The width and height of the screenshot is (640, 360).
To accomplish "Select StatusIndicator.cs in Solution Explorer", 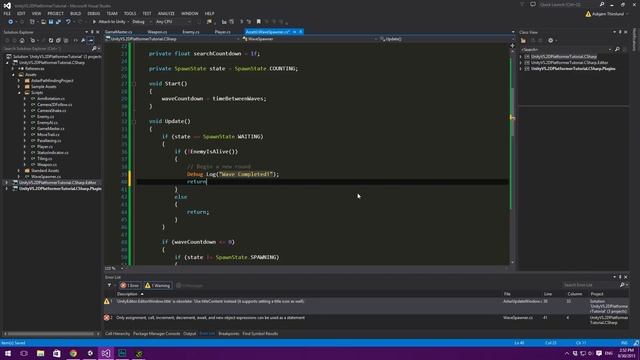I will coord(53,153).
